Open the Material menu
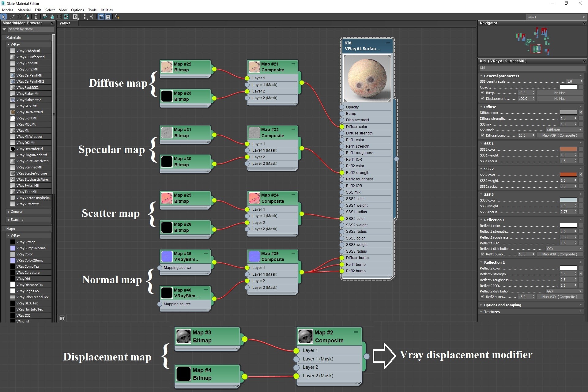 point(24,10)
